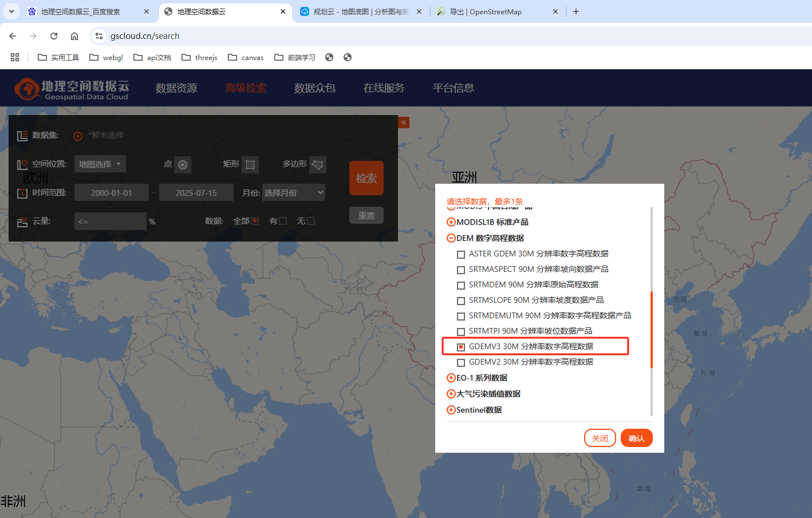
Task: Click the dataset add icon
Action: click(78, 136)
